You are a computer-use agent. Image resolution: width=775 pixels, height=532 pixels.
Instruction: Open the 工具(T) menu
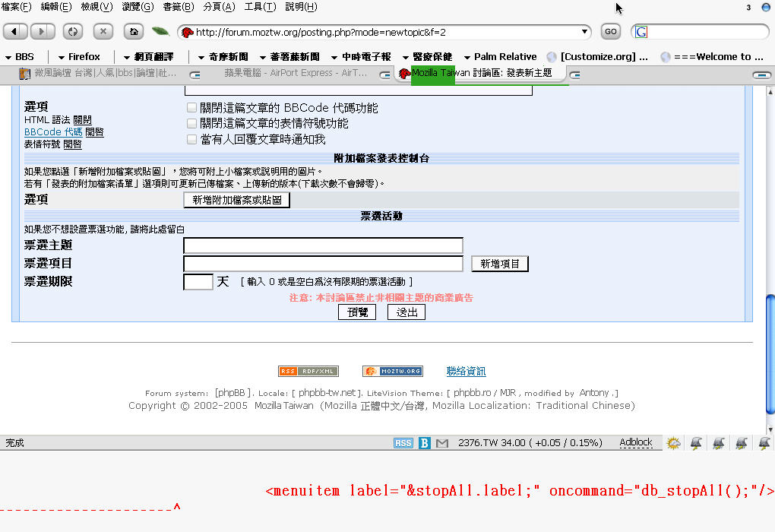(260, 7)
